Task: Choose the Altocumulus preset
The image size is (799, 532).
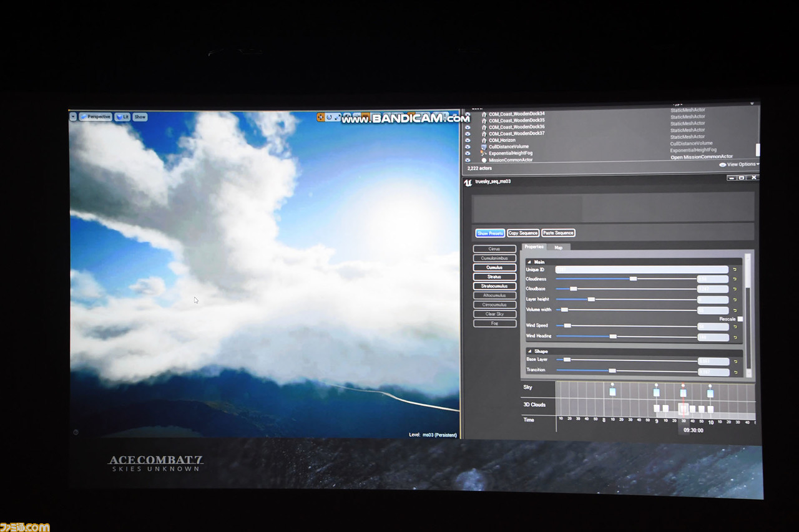Action: coord(494,296)
